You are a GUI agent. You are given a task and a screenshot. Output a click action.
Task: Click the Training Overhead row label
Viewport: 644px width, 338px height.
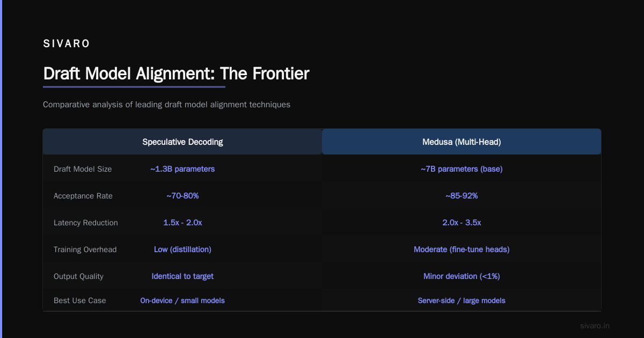[85, 249]
